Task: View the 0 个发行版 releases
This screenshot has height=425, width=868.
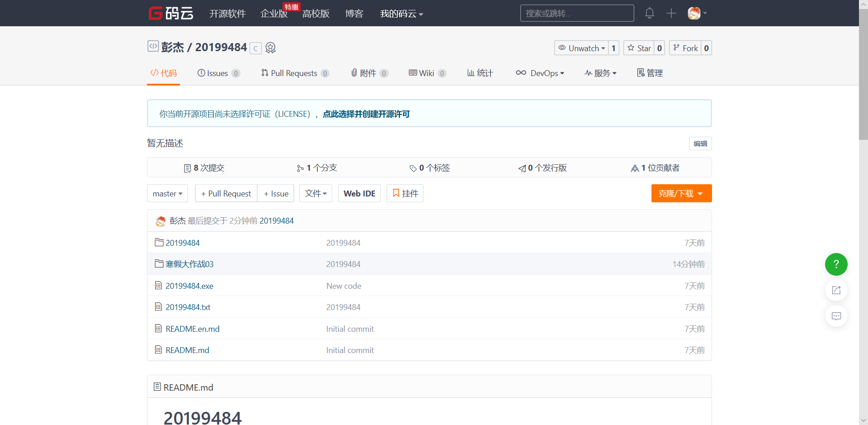Action: point(542,168)
